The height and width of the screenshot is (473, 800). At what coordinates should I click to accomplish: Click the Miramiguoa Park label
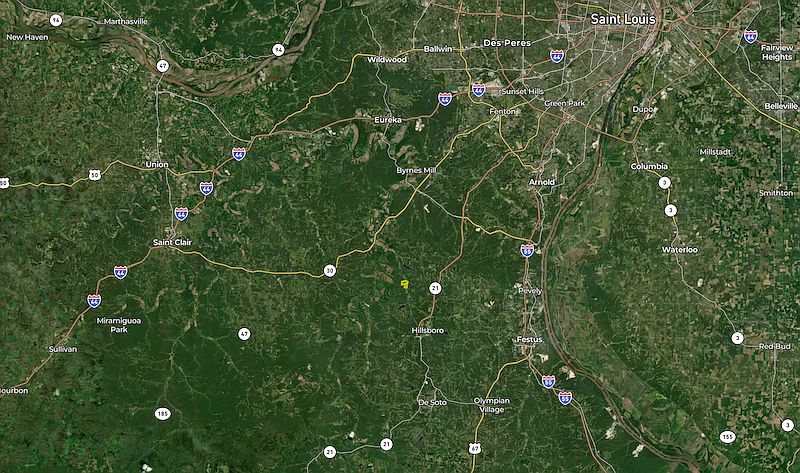(119, 325)
